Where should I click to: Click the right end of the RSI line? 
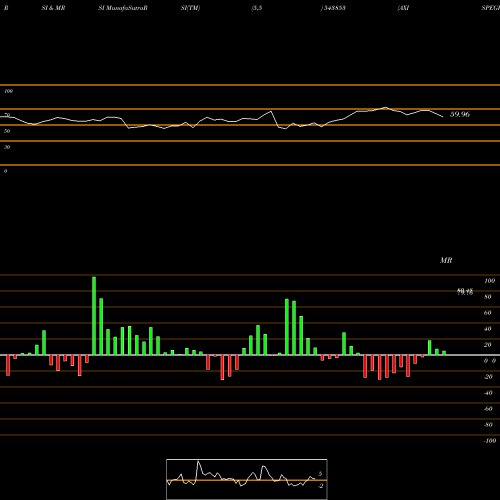[443, 117]
